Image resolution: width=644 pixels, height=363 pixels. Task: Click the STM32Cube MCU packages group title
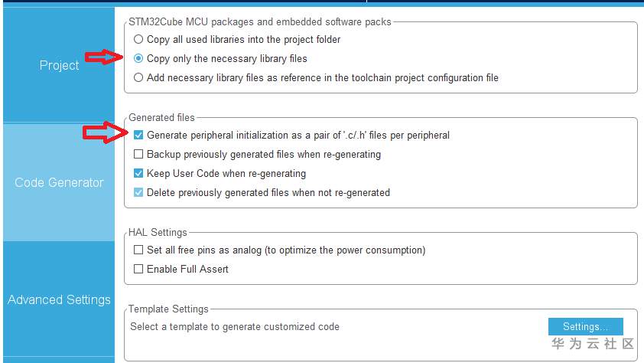click(x=260, y=21)
